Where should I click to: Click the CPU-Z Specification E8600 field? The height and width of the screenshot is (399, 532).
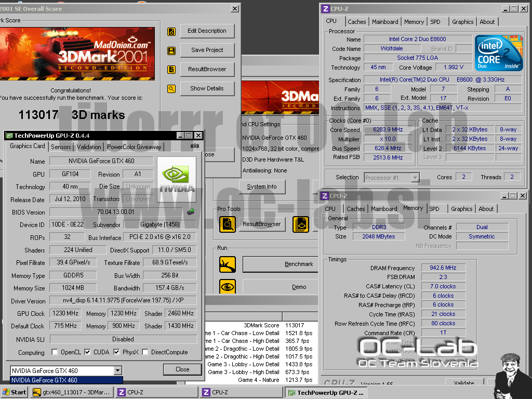443,79
